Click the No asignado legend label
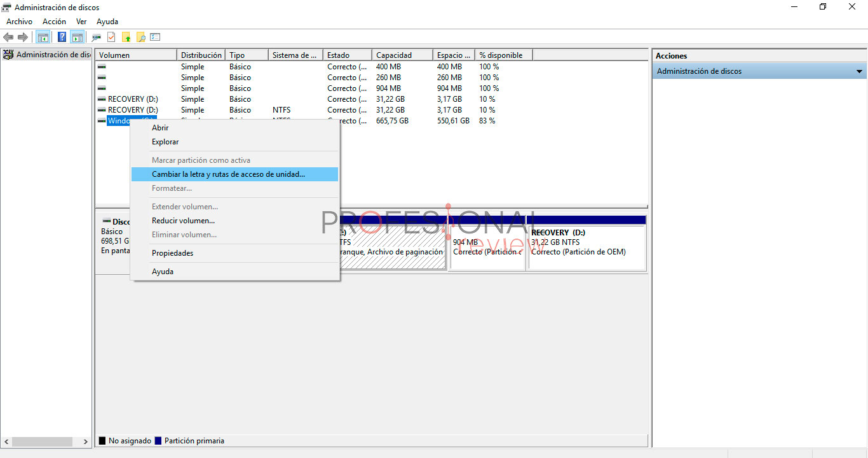This screenshot has height=458, width=868. point(130,441)
